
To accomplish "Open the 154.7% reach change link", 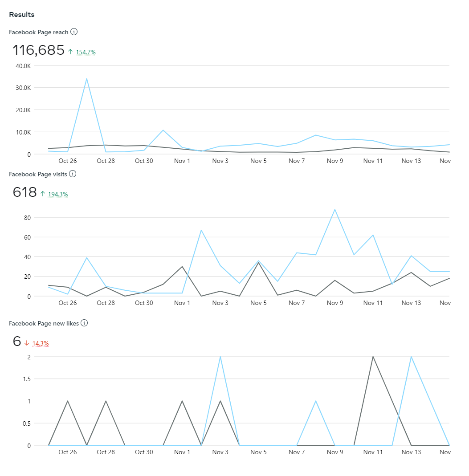I will [x=86, y=52].
